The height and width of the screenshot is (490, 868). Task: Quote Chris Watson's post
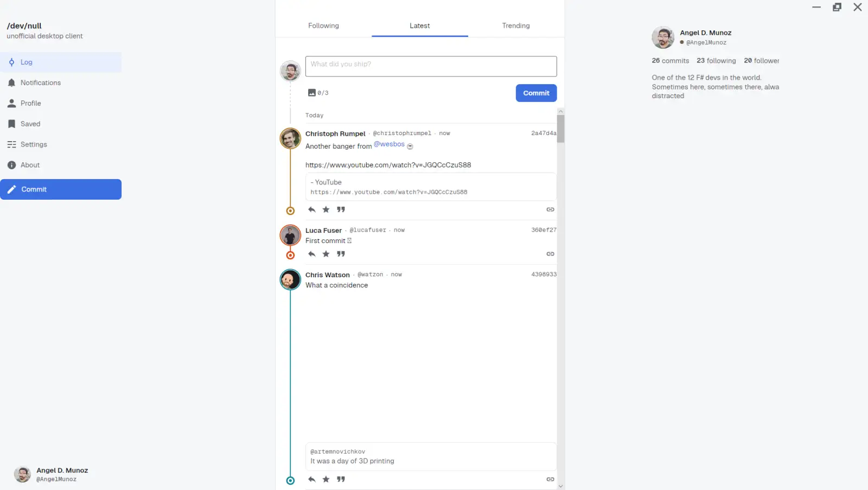341,479
